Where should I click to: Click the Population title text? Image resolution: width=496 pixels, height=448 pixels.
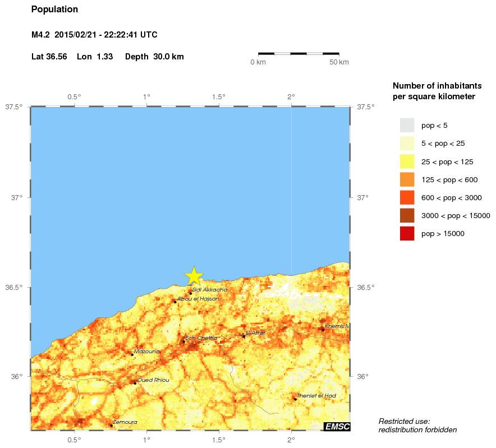(55, 10)
